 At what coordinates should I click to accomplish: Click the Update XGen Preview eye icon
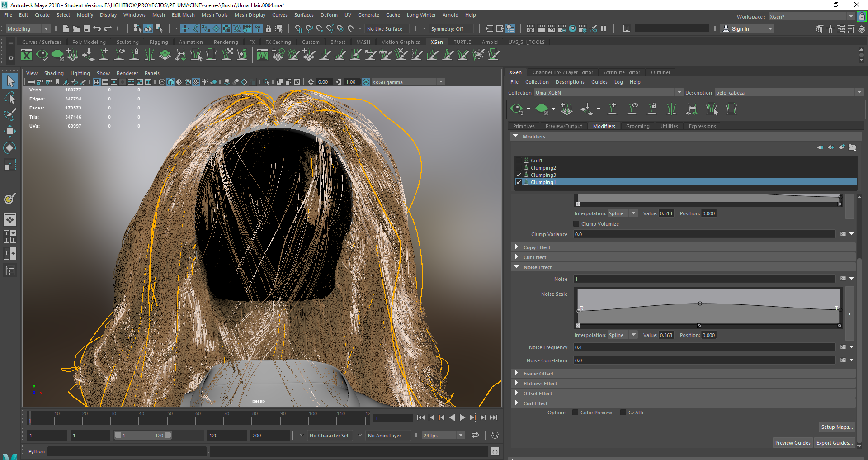517,109
